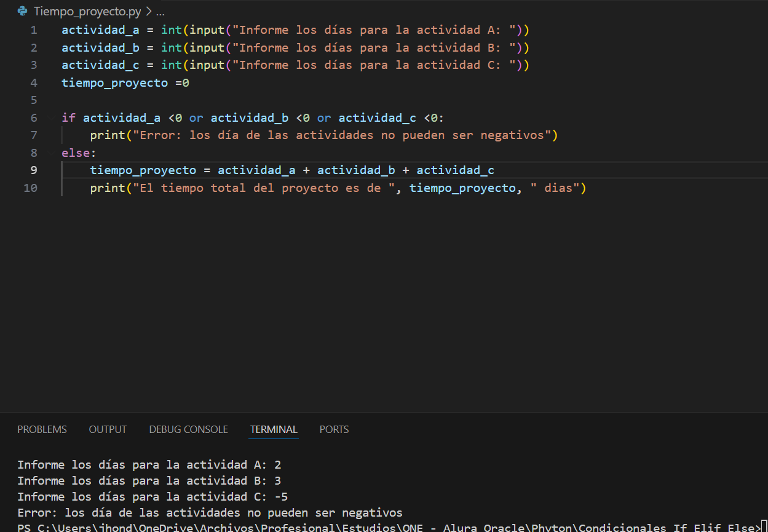This screenshot has width=768, height=532.
Task: Expand the breadcrumb ellipsis symbol list
Action: coord(160,12)
